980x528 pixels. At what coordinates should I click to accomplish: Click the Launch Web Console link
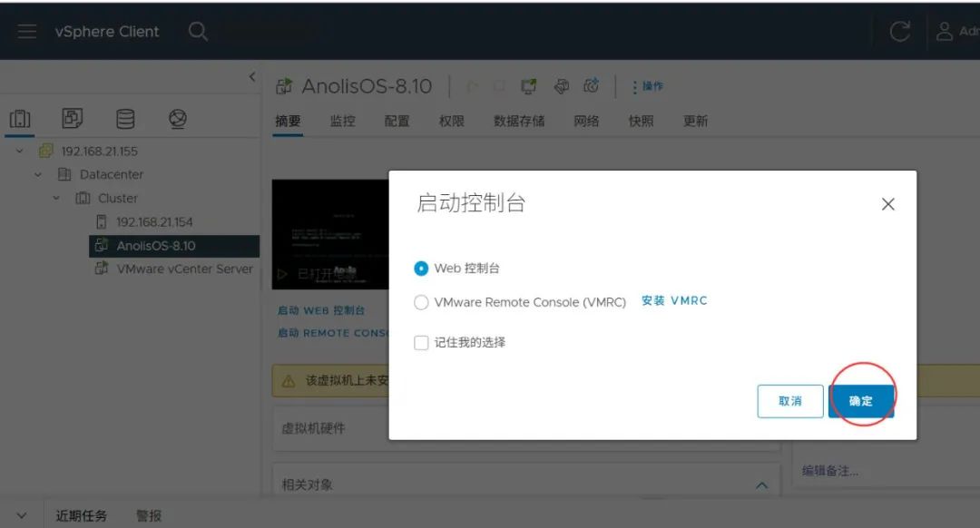(321, 310)
